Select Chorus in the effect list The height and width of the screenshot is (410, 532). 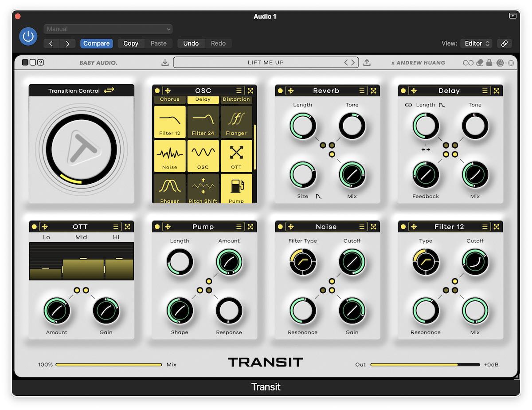tap(170, 100)
